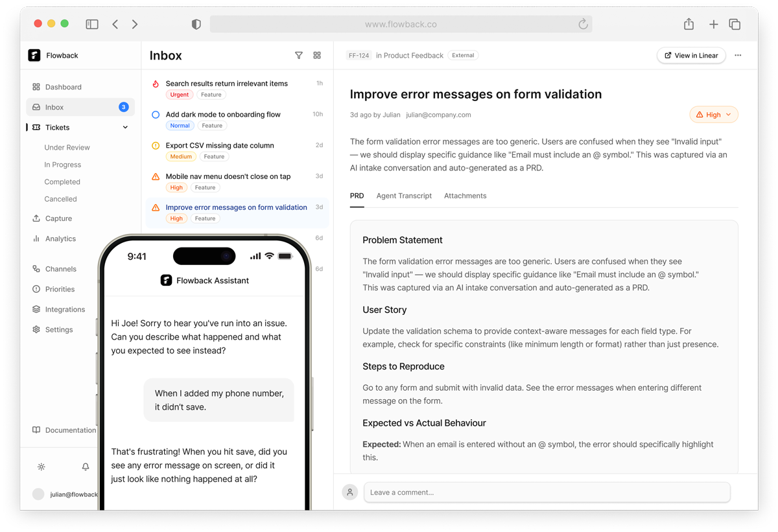Open the inbox filter icon

pos(299,56)
